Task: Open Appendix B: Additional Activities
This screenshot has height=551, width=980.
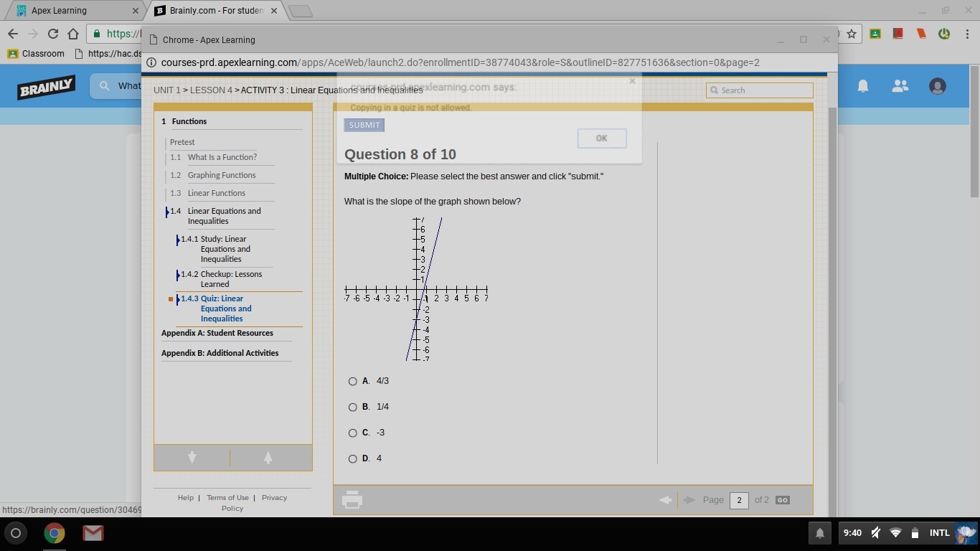Action: tap(220, 353)
